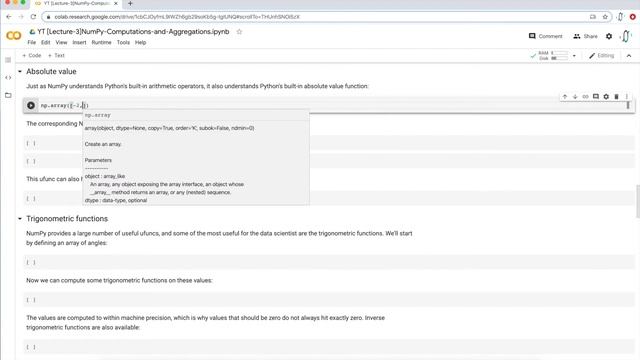Click the 'Absolute value' heading text
This screenshot has width=640, height=360.
(x=51, y=71)
